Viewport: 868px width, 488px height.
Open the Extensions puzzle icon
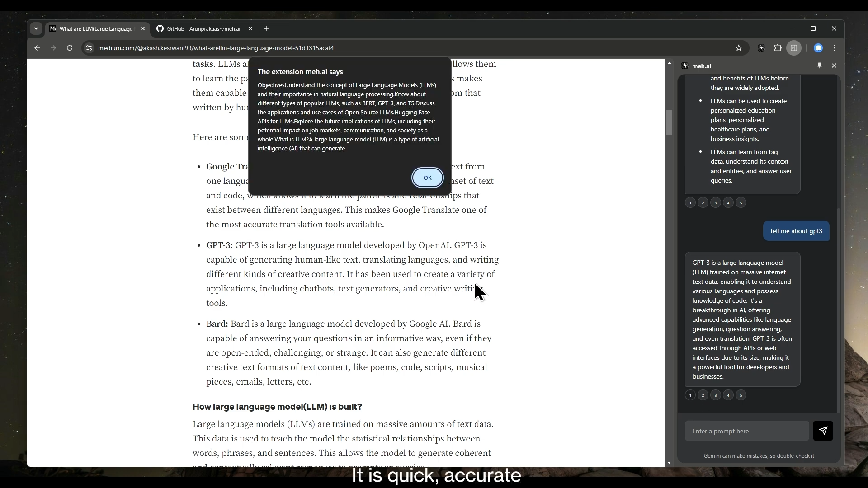pos(778,48)
